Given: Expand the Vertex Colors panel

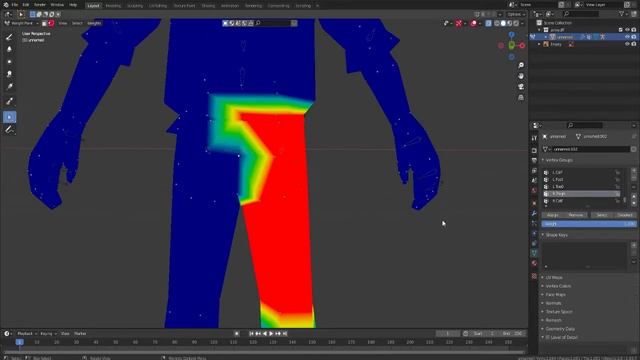Looking at the screenshot, I should click(x=558, y=286).
